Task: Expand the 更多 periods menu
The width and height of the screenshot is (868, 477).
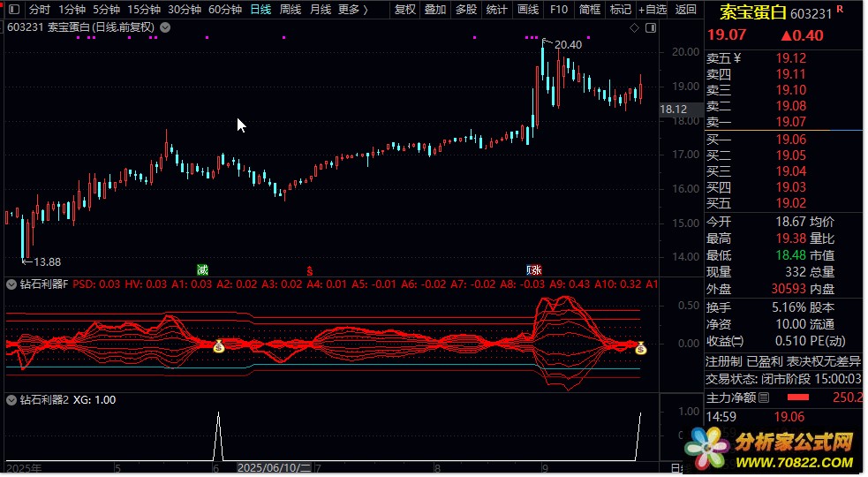Action: pyautogui.click(x=352, y=10)
